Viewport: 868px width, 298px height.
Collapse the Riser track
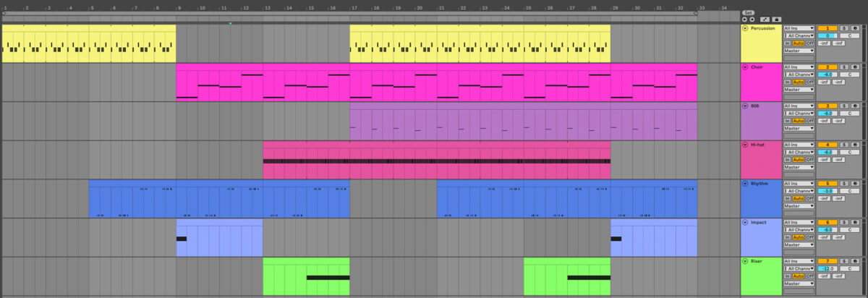tap(745, 261)
